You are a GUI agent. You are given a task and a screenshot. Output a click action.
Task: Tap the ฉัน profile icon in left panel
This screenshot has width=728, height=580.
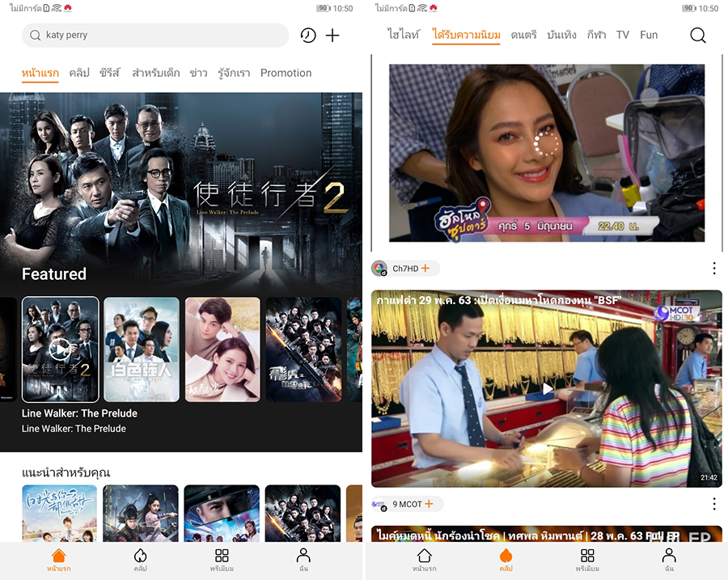pos(303,559)
